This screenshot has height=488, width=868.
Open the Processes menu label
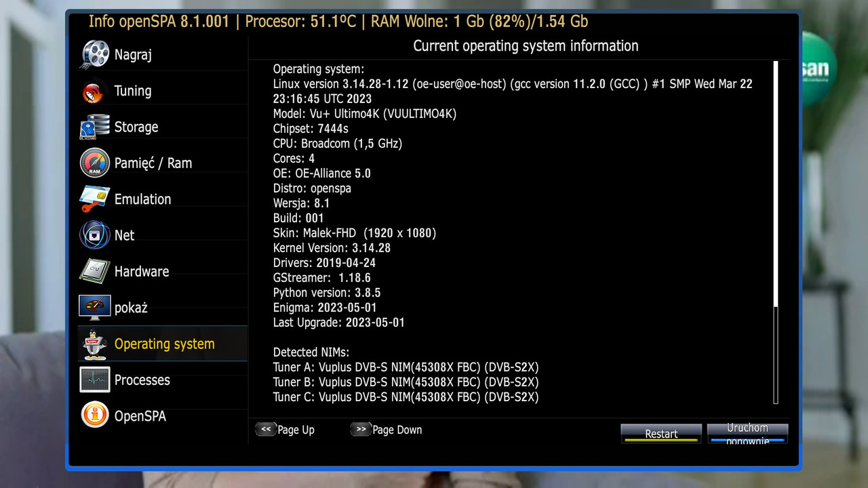[x=142, y=380]
